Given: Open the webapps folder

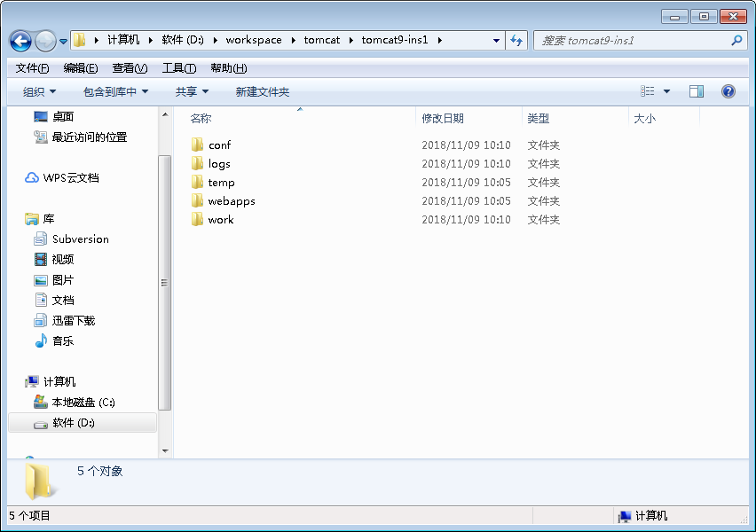Looking at the screenshot, I should point(233,200).
